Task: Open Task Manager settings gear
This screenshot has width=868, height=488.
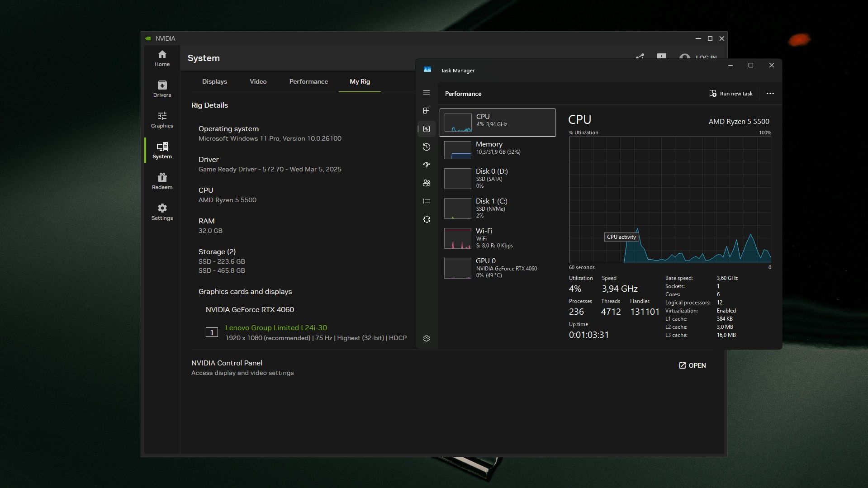Action: pos(426,338)
